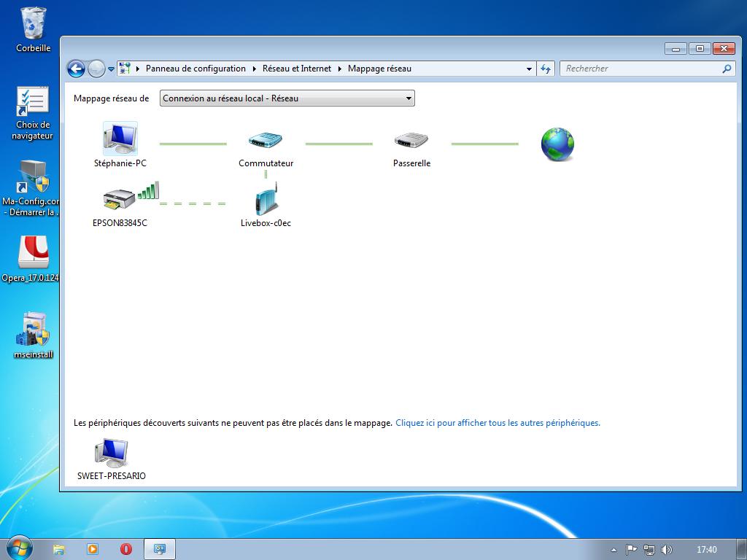
Task: Click the 17:40 taskbar clock
Action: click(x=706, y=550)
